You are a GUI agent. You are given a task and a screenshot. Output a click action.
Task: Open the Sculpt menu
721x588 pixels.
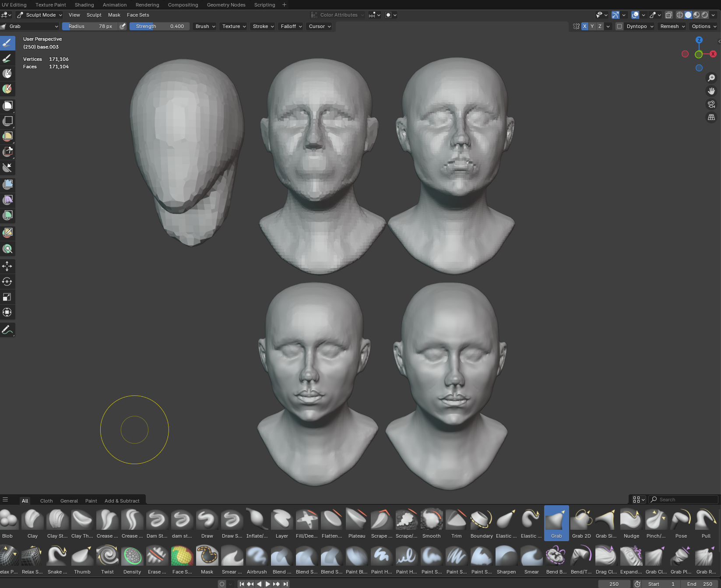click(94, 15)
